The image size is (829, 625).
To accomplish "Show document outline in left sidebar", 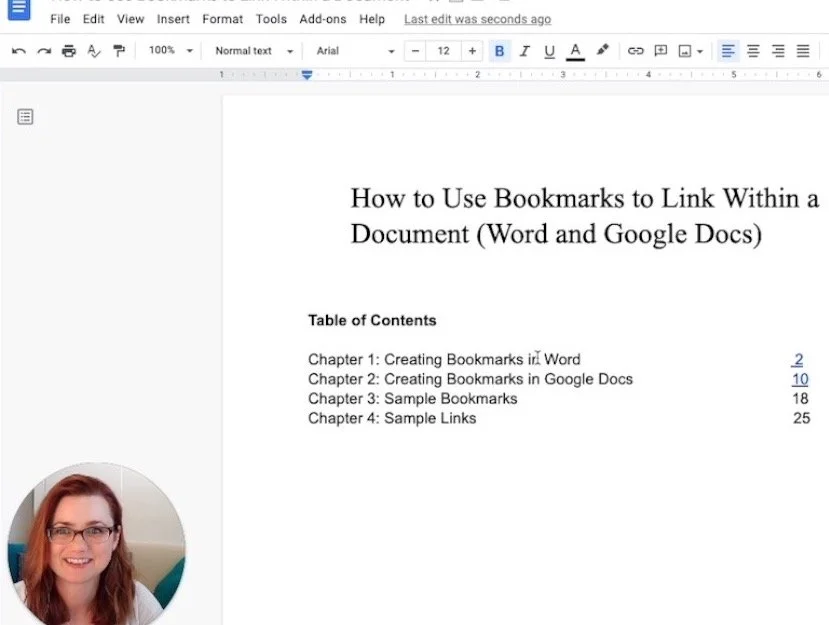I will click(x=25, y=117).
